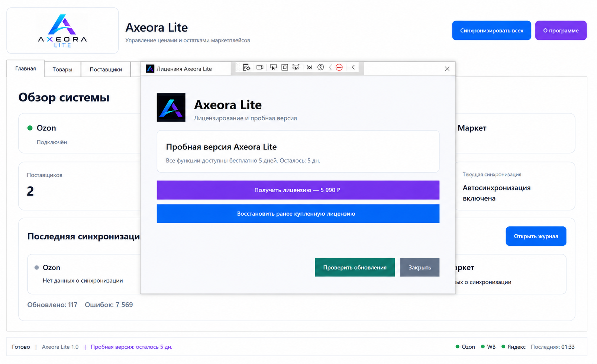Collapse debug toolbar with rightmost chevron

coord(353,67)
